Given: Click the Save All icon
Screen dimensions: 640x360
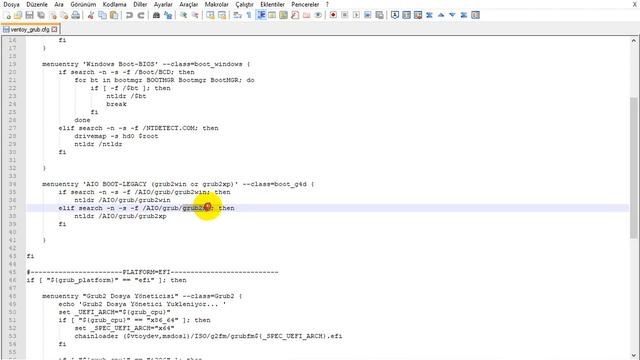Looking at the screenshot, I should coord(41,15).
